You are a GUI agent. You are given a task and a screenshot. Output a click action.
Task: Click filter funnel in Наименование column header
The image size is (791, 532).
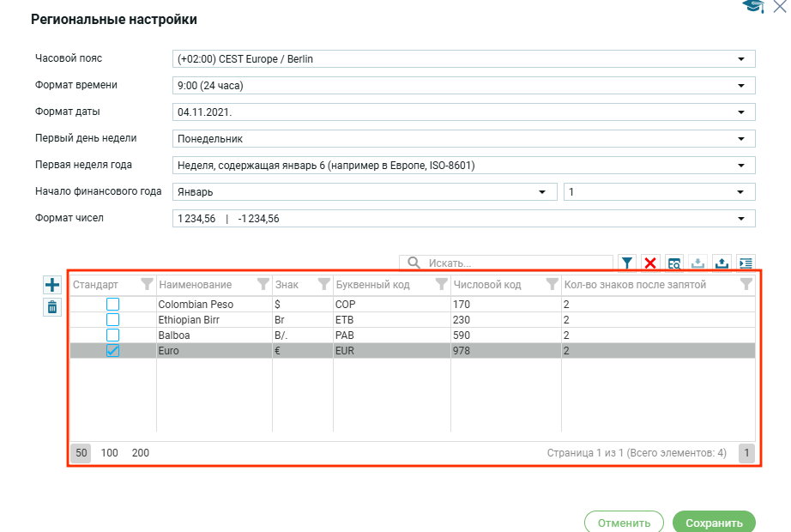(x=263, y=284)
